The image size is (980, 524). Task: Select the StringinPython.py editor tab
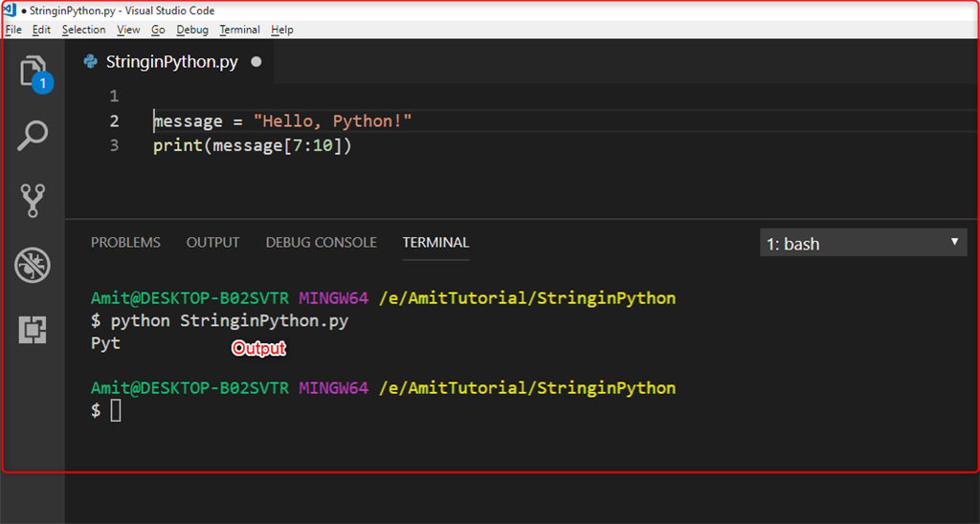[169, 62]
